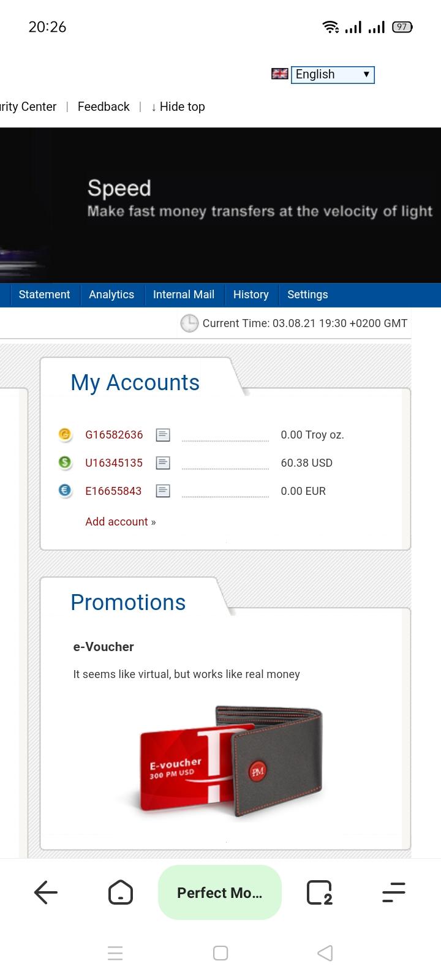Switch to the Statement tab
Image resolution: width=441 pixels, height=980 pixels.
(x=44, y=295)
